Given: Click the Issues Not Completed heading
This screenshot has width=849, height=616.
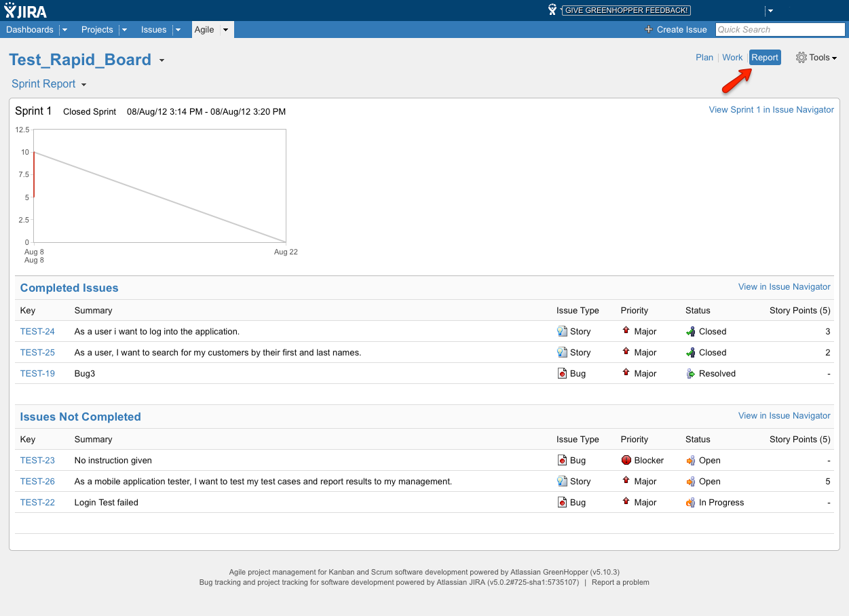Looking at the screenshot, I should (81, 417).
